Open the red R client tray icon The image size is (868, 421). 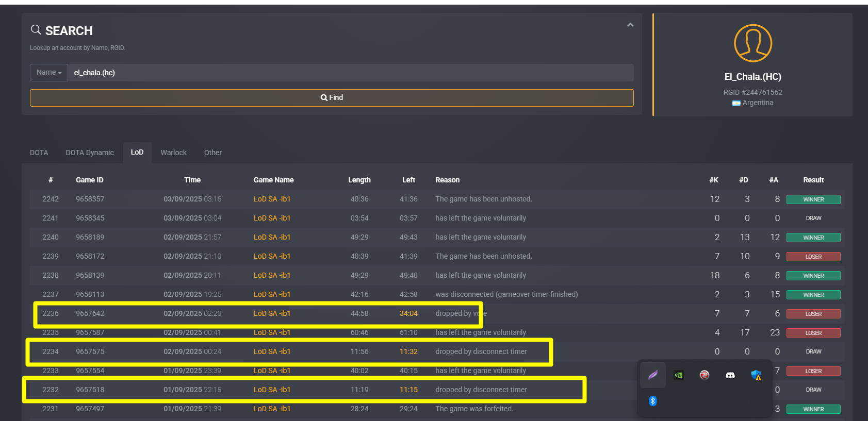pos(705,375)
